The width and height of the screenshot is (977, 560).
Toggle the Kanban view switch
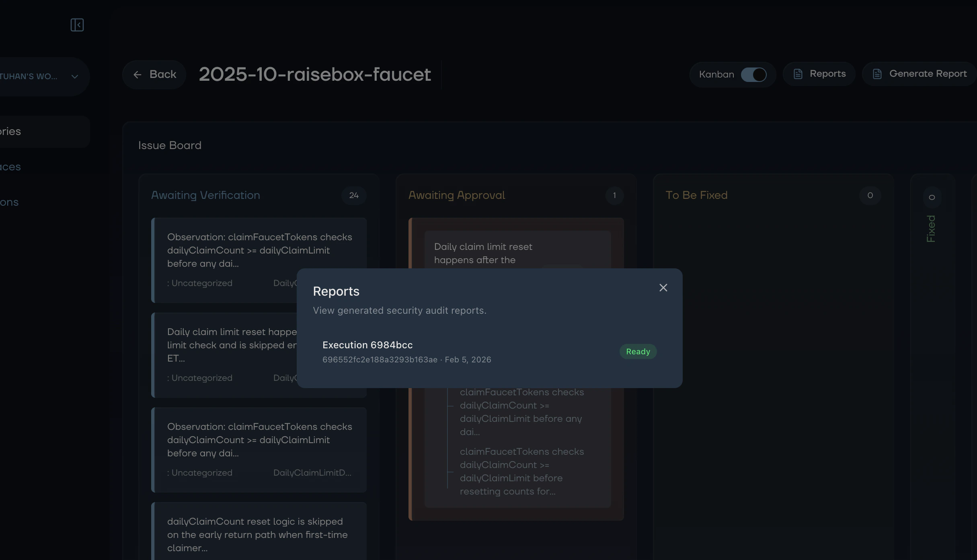click(753, 74)
